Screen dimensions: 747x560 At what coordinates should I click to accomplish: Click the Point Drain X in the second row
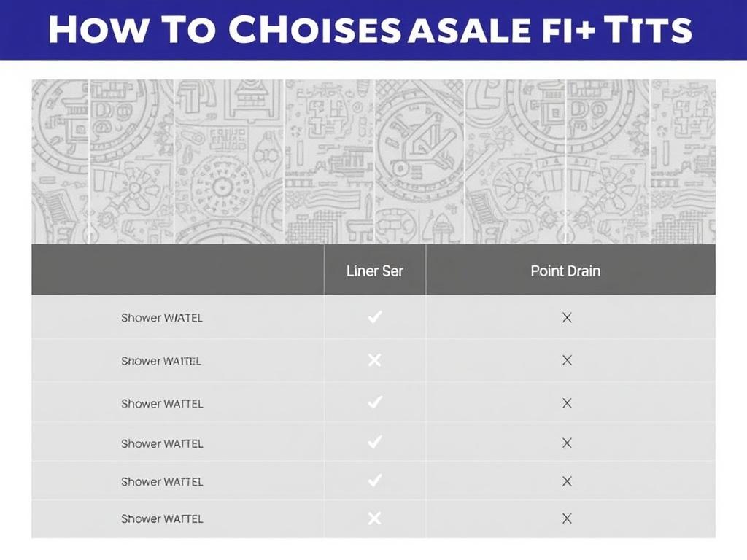point(567,360)
